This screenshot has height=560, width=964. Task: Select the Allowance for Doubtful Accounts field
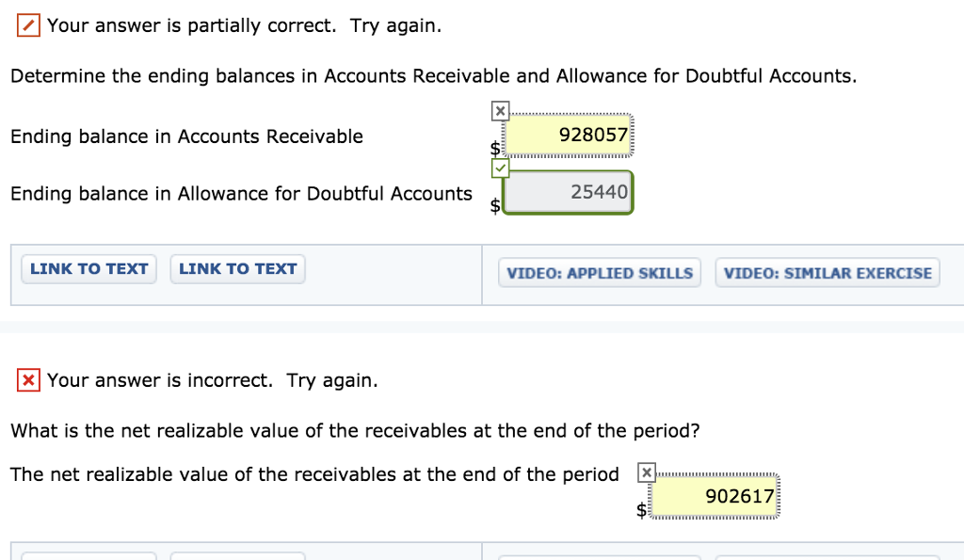point(568,192)
